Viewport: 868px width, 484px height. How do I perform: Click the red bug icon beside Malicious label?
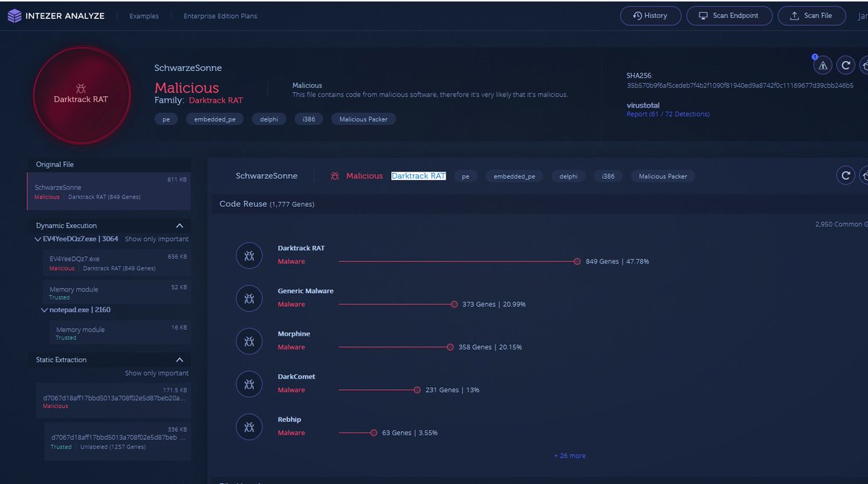coord(335,176)
